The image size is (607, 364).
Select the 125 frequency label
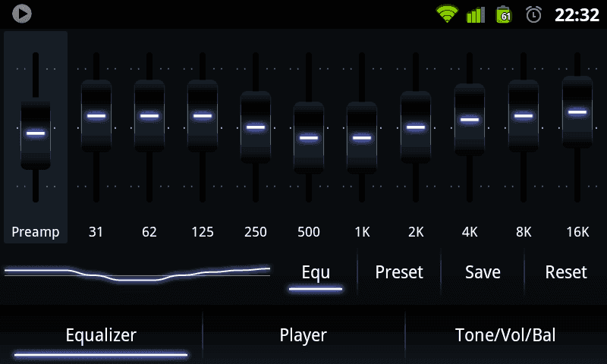click(x=203, y=232)
